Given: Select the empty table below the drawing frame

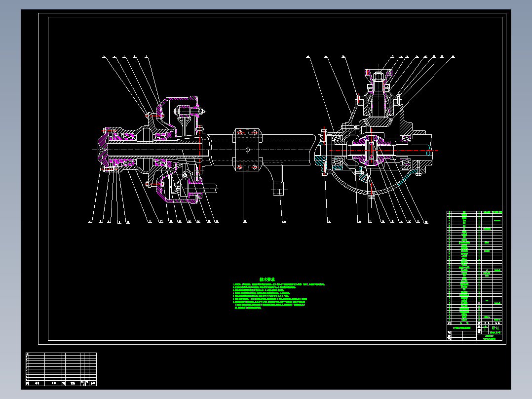Looking at the screenshot, I should [x=61, y=369].
